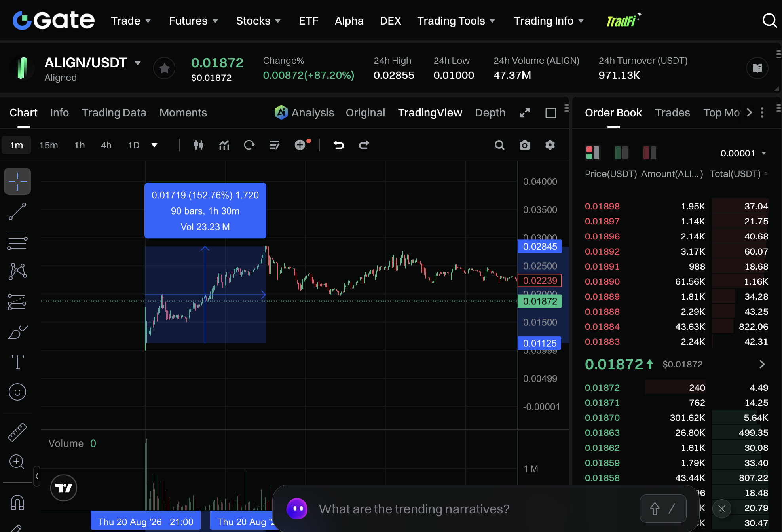
Task: Show bids-only order book view
Action: tap(621, 153)
